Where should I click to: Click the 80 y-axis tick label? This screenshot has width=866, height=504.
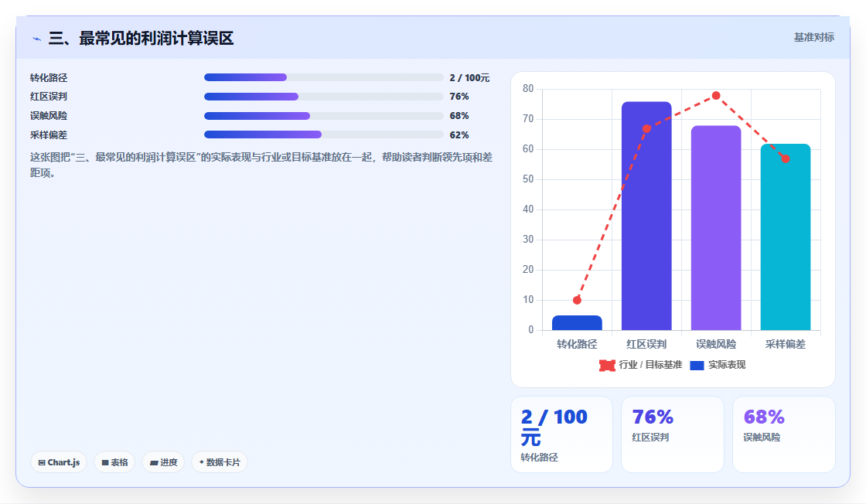528,89
